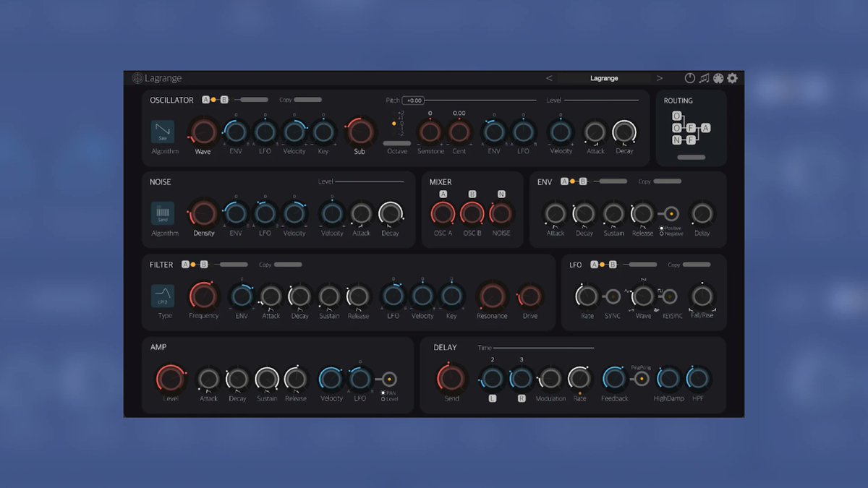The height and width of the screenshot is (488, 868).
Task: Click the Delay HPF knob
Action: [698, 379]
